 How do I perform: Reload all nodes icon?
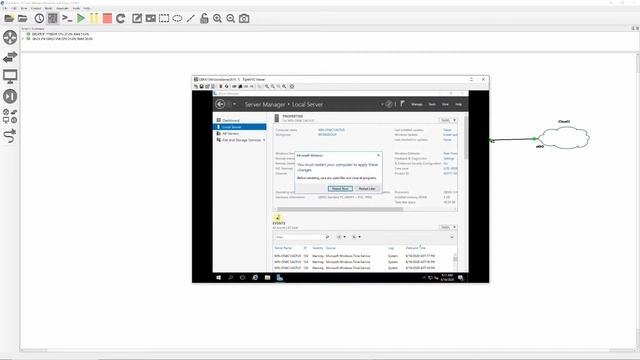pos(120,18)
